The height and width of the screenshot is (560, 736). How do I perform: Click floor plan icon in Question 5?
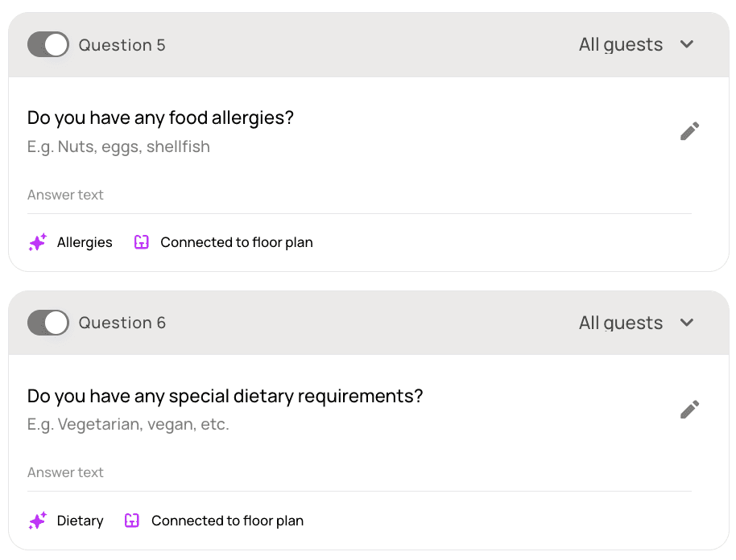pos(142,242)
